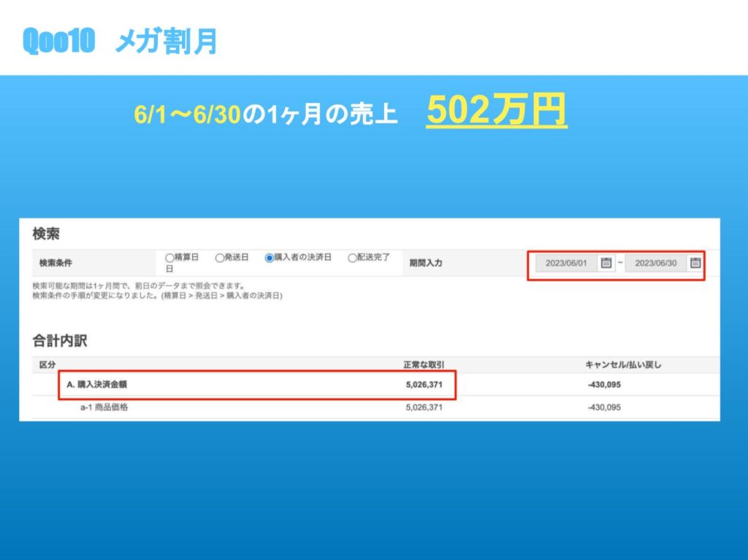The image size is (748, 560).
Task: Select the 配送完了日 radio button
Action: pos(352,258)
